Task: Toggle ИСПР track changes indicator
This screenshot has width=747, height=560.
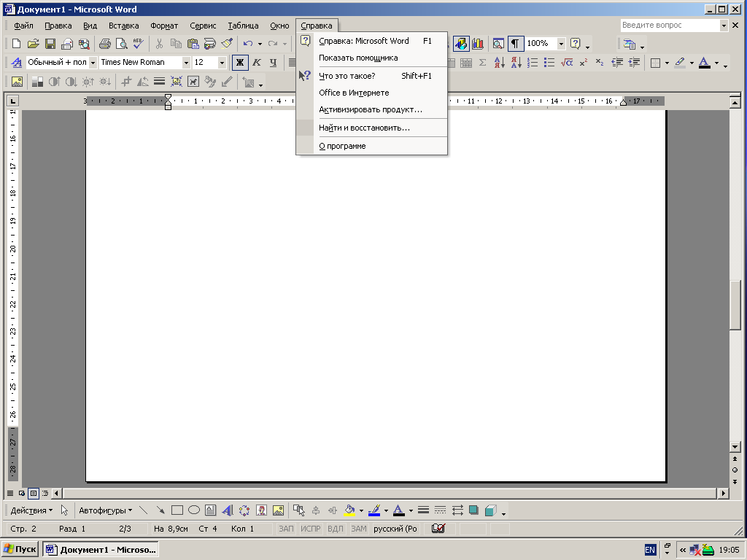Action: [x=311, y=529]
